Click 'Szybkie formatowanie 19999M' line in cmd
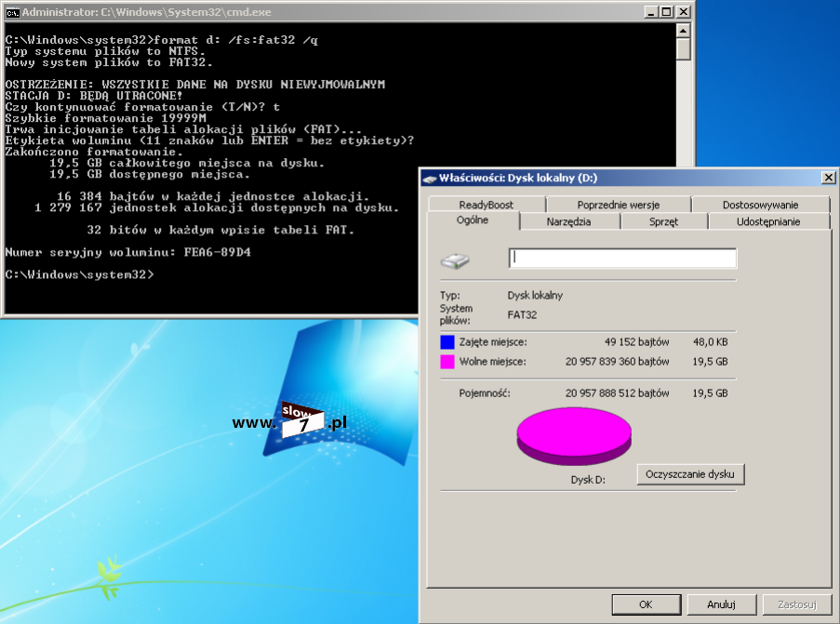This screenshot has height=624, width=840. 105,118
